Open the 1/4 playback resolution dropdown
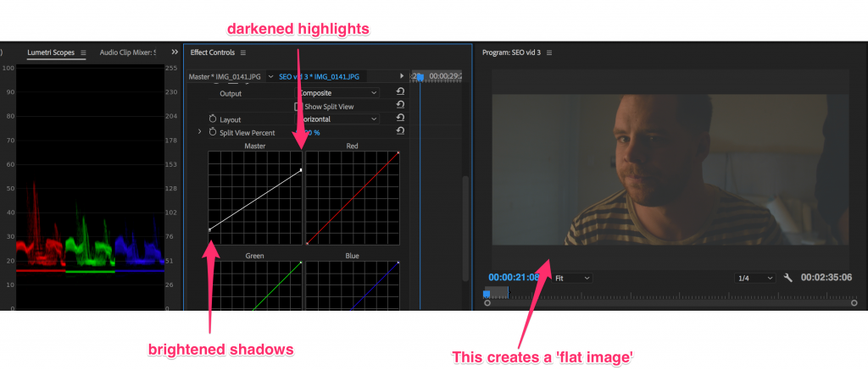868x370 pixels. pos(754,279)
